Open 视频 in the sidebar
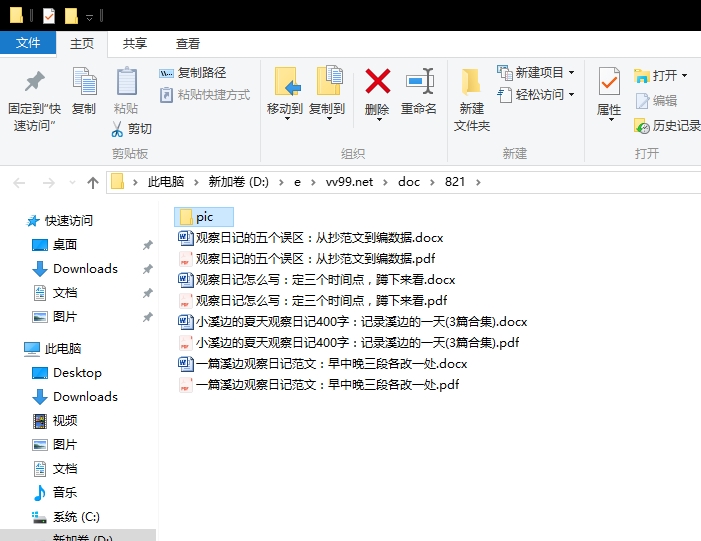701x541 pixels. [55, 421]
